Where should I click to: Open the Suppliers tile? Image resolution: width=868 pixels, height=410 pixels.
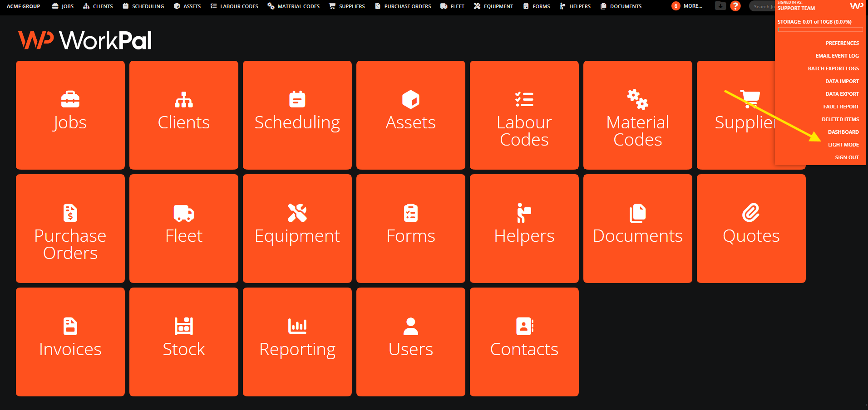(736, 115)
